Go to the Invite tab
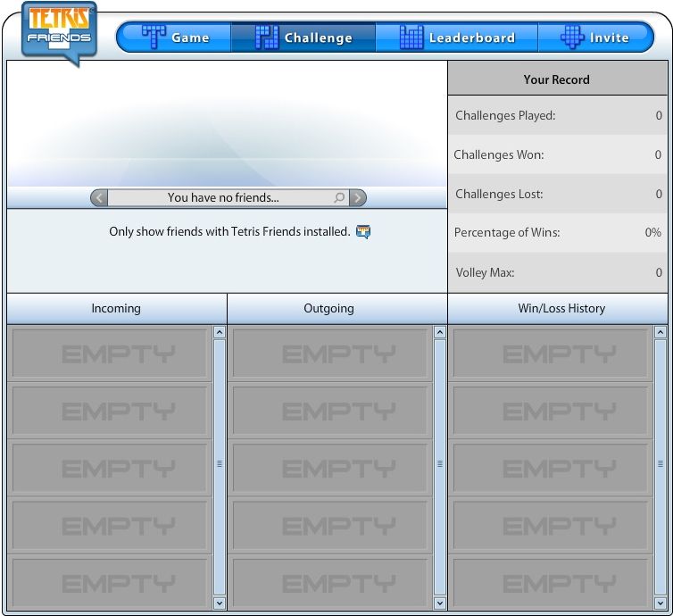The height and width of the screenshot is (616, 673). coord(595,37)
